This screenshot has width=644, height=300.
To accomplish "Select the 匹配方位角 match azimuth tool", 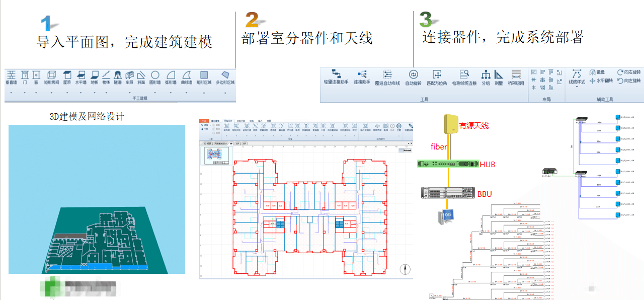I will coord(437,77).
